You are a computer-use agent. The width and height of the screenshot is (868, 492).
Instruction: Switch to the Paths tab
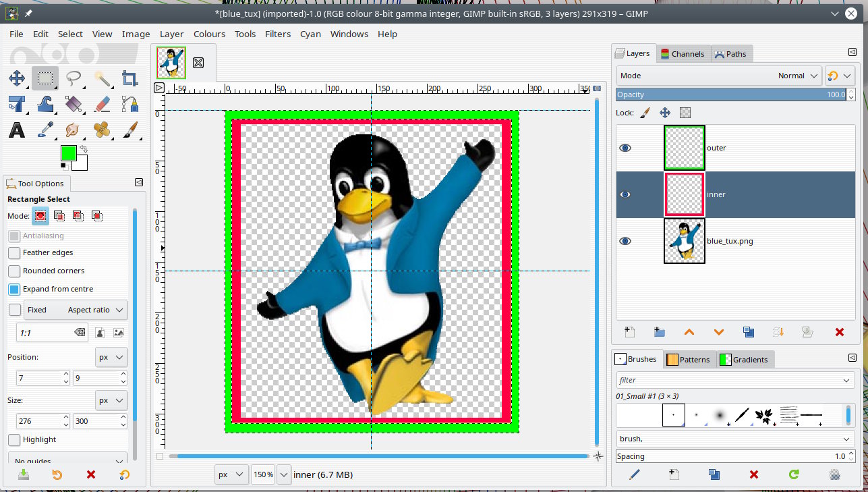tap(730, 54)
